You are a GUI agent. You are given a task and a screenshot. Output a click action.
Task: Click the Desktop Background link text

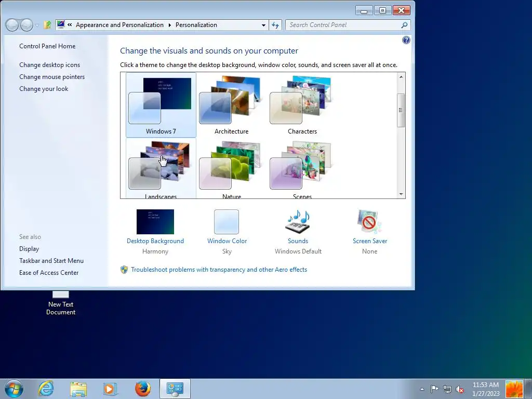155,241
